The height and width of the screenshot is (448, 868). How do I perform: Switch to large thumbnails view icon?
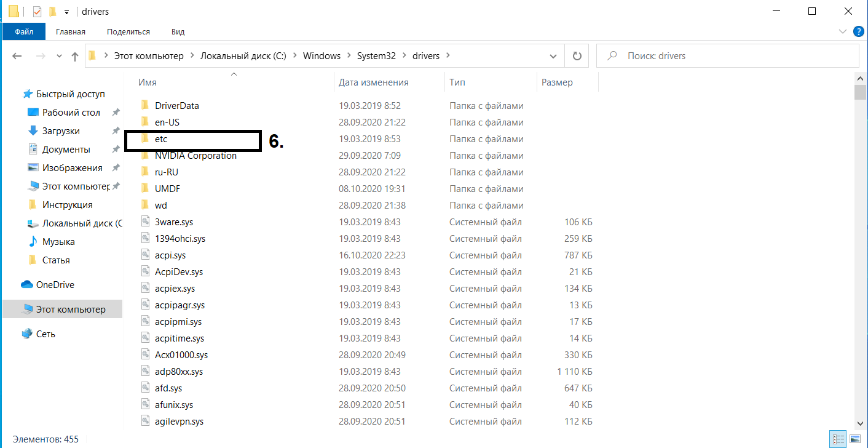coord(854,439)
